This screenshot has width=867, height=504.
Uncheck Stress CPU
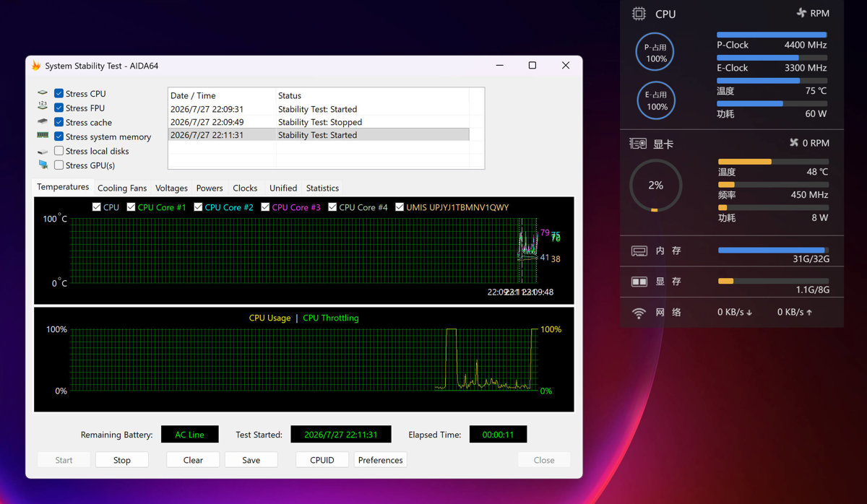pyautogui.click(x=59, y=93)
